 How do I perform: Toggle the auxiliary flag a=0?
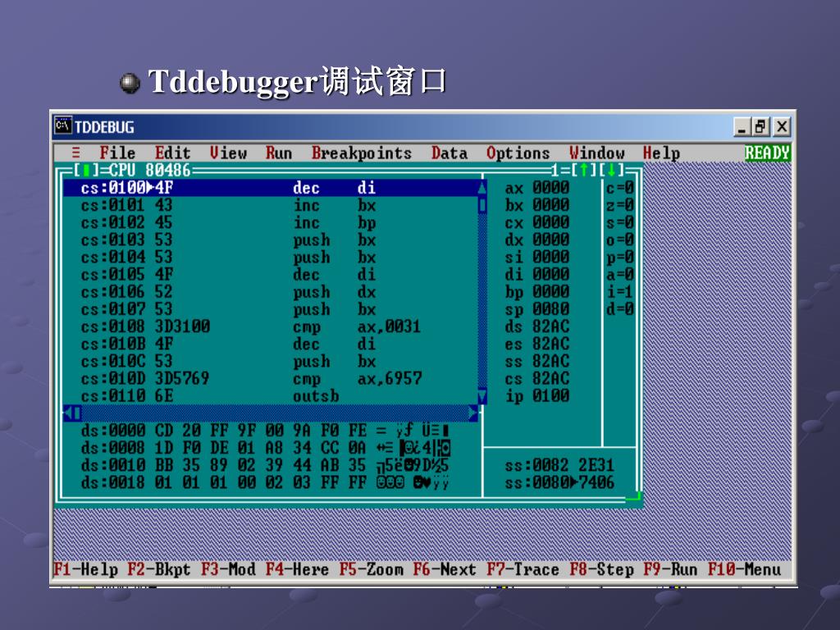pyautogui.click(x=620, y=275)
